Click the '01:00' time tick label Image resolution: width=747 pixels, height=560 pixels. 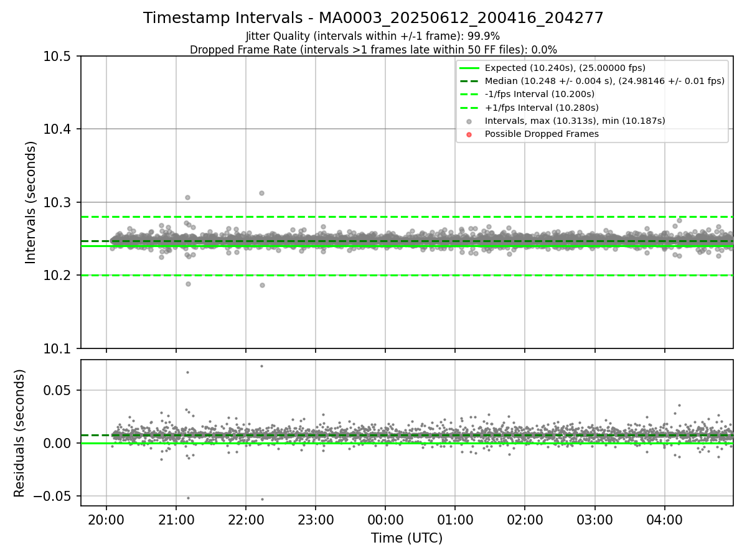click(x=455, y=520)
